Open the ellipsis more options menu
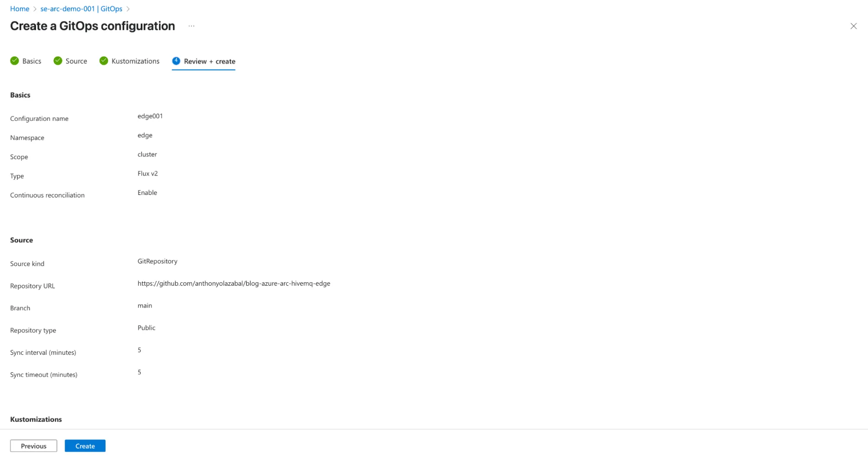 coord(191,26)
